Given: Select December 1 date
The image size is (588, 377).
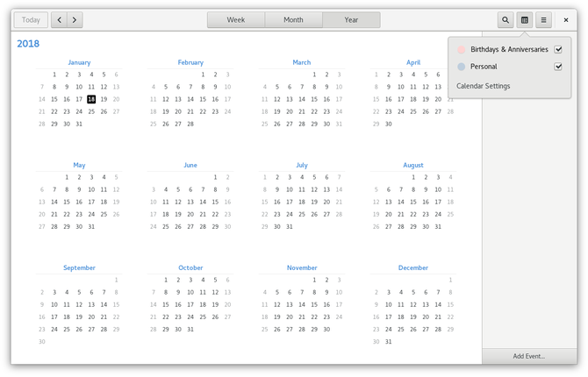Looking at the screenshot, I should coord(450,280).
